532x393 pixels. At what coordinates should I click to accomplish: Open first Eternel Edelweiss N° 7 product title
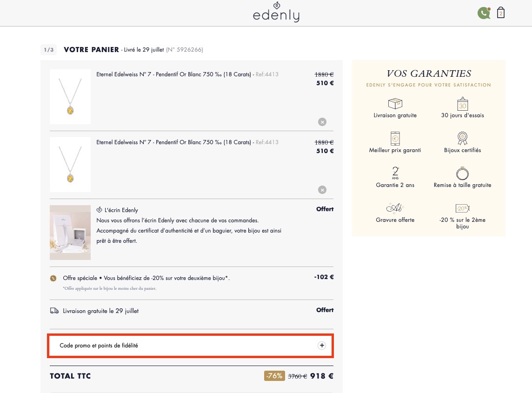coord(174,74)
